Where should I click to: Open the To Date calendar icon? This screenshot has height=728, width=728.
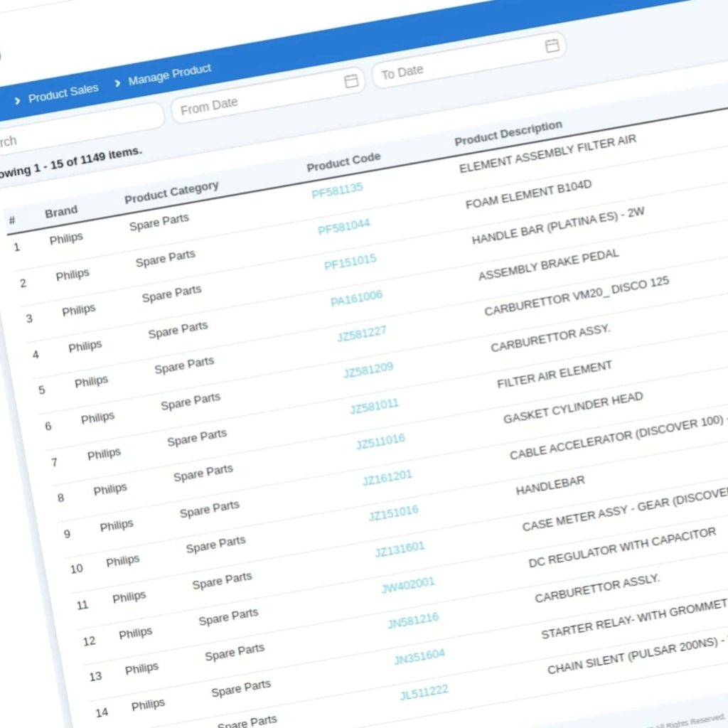(x=552, y=45)
